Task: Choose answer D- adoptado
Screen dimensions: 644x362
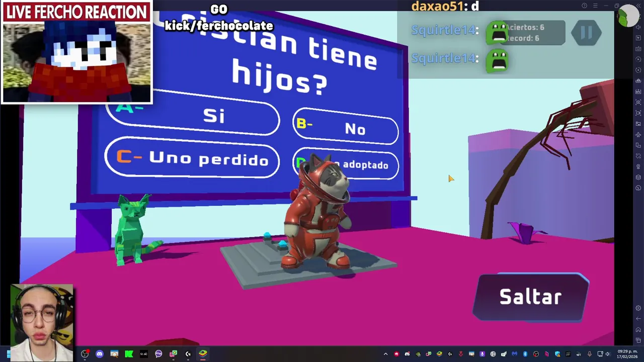Action: click(346, 164)
